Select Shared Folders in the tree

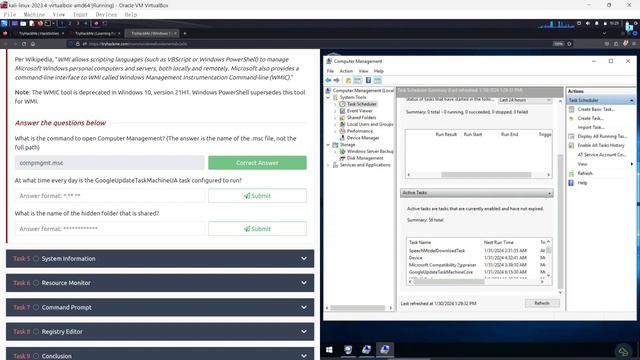tap(361, 118)
